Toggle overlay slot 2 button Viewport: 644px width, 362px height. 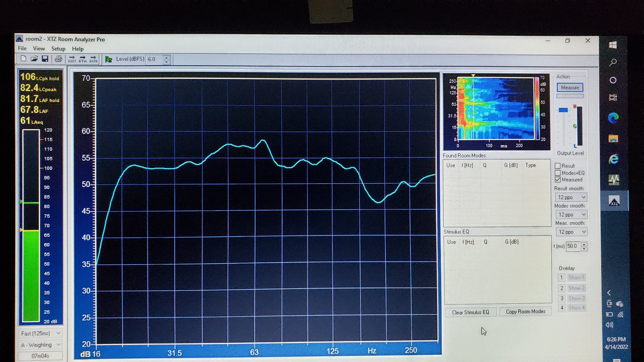(x=562, y=288)
